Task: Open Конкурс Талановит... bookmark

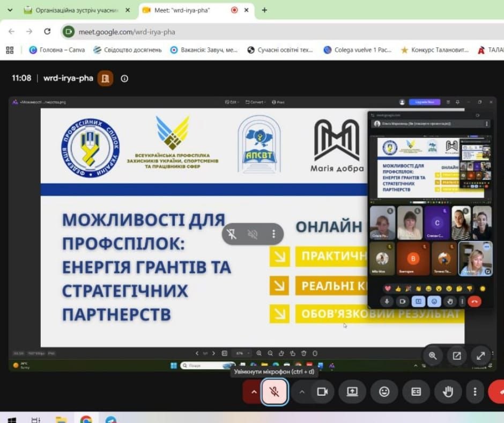Action: (x=435, y=50)
